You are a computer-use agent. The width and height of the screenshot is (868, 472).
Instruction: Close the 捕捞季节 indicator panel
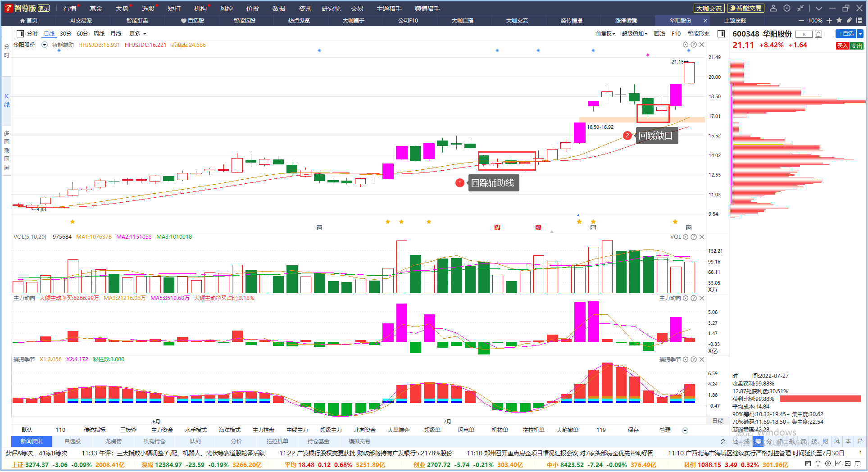click(702, 359)
